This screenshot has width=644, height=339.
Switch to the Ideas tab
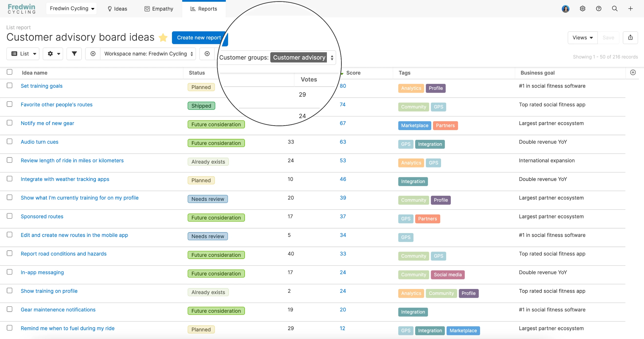(x=117, y=9)
